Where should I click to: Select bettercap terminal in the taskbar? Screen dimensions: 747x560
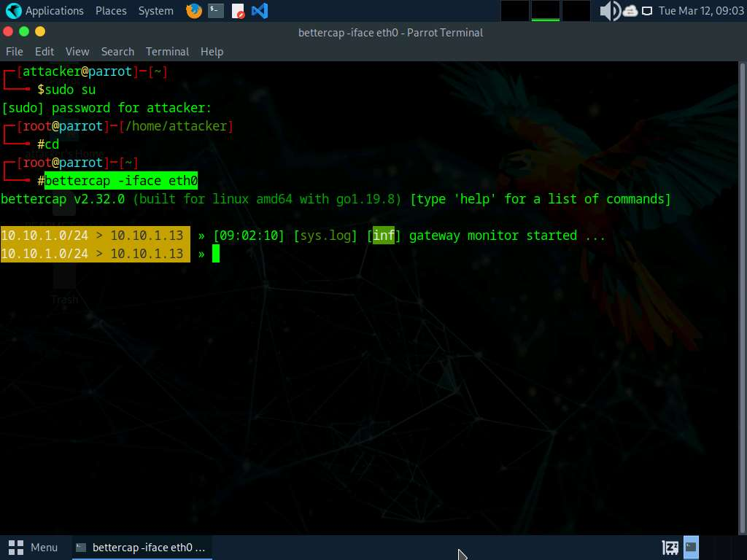[142, 547]
